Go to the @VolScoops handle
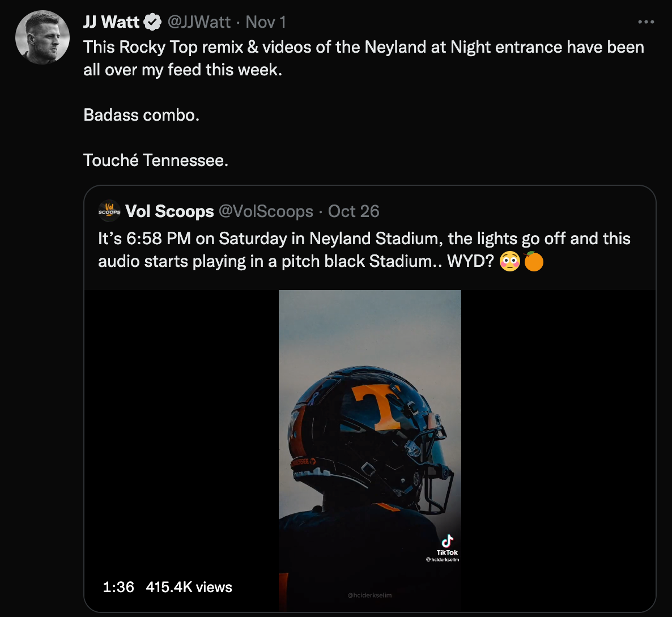672x617 pixels. pyautogui.click(x=265, y=211)
